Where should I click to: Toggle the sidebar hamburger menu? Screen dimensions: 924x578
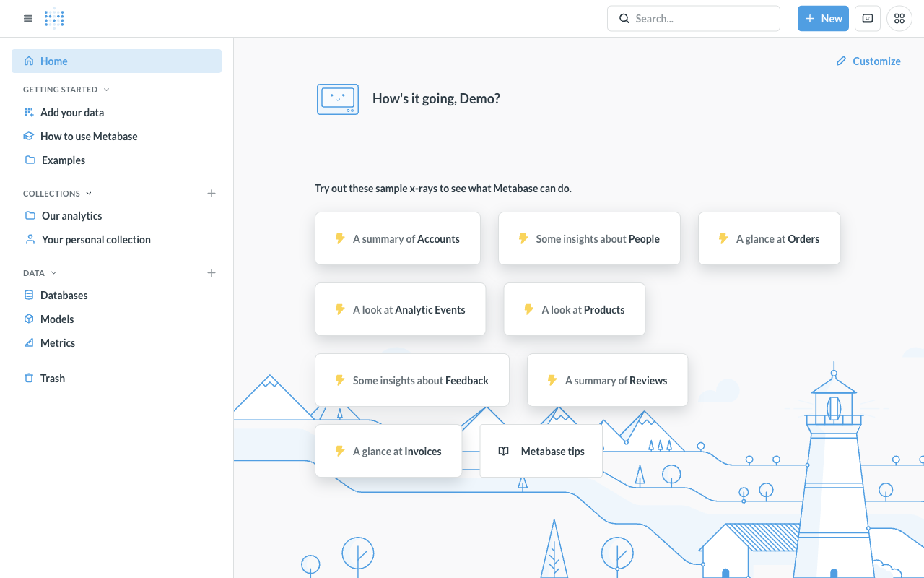(x=28, y=19)
